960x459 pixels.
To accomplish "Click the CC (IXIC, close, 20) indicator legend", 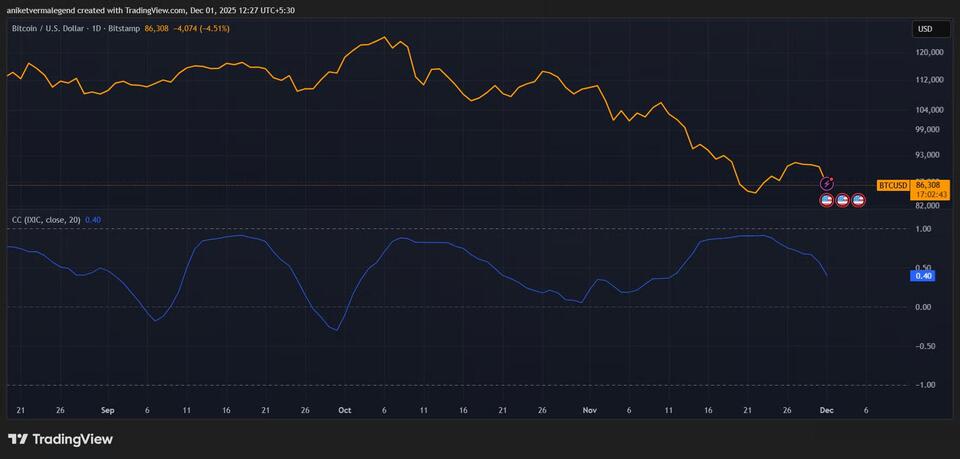I will pos(47,219).
